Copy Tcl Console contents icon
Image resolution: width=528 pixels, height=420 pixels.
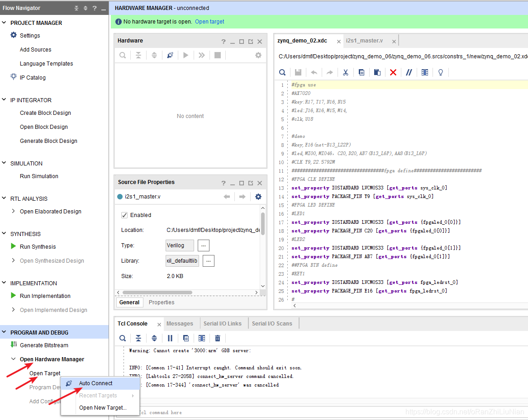tap(186, 338)
